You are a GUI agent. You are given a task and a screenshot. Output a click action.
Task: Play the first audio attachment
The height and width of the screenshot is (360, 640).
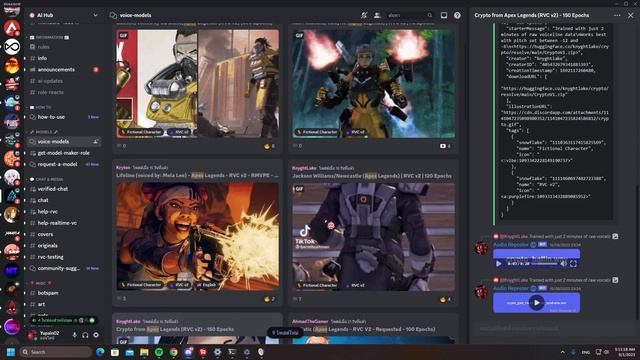(498, 264)
